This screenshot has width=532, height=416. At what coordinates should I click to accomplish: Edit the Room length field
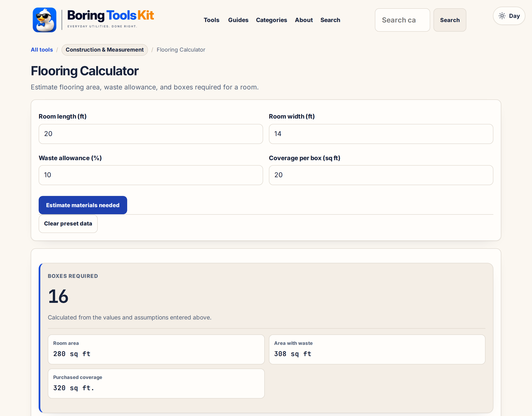pos(151,134)
